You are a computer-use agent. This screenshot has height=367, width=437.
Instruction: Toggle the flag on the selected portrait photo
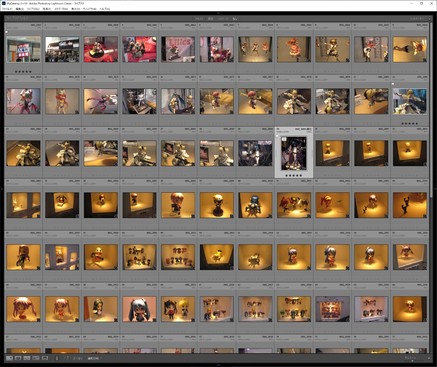click(x=277, y=136)
